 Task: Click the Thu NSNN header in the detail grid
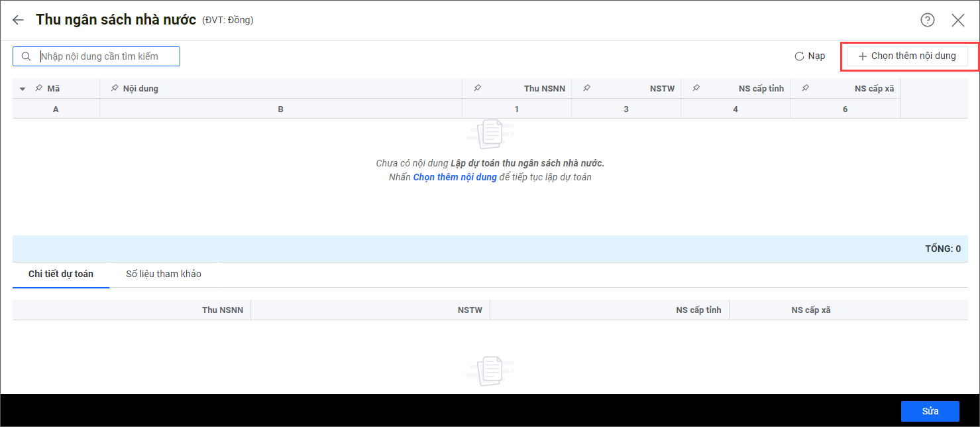(223, 310)
